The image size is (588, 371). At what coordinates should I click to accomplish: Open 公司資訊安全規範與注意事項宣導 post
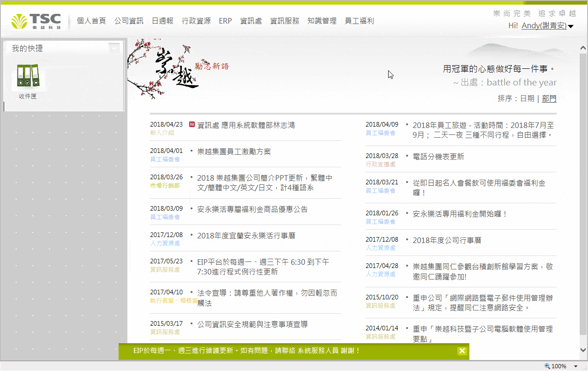[x=252, y=324]
